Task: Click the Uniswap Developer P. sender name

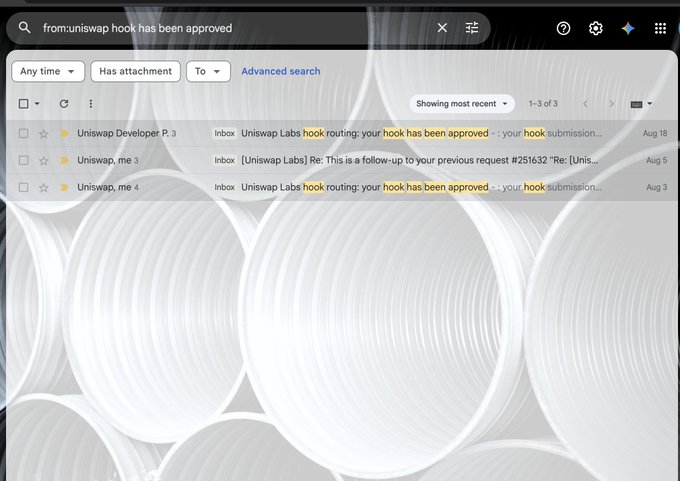Action: tap(123, 134)
